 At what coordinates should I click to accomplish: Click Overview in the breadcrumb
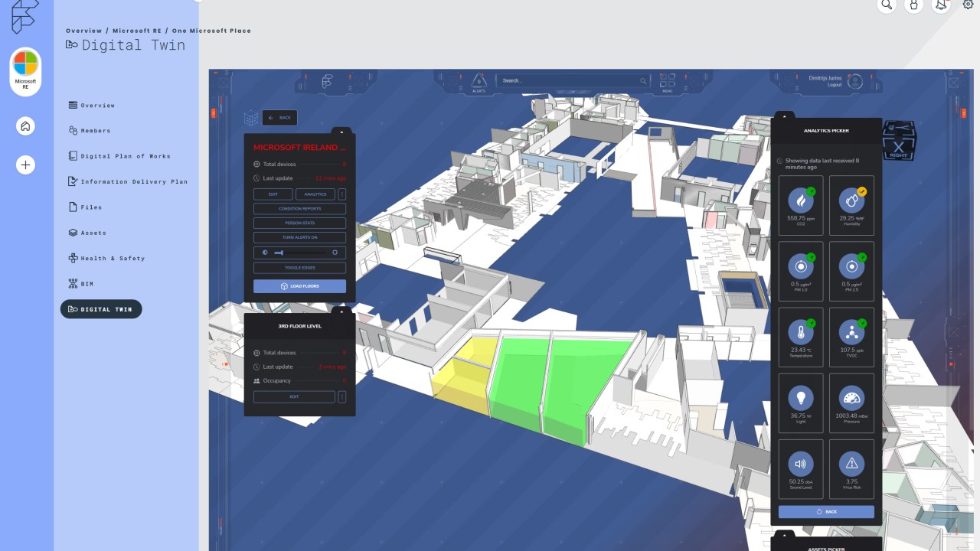click(83, 31)
